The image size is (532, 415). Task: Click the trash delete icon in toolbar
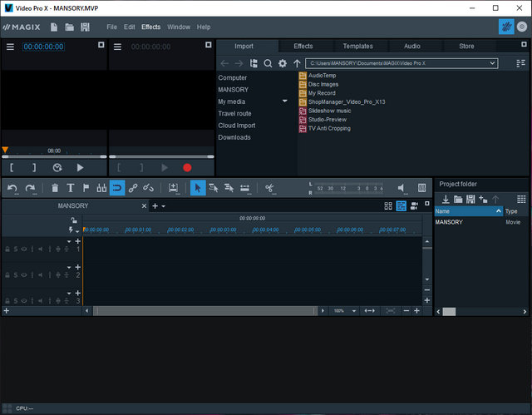pos(55,188)
